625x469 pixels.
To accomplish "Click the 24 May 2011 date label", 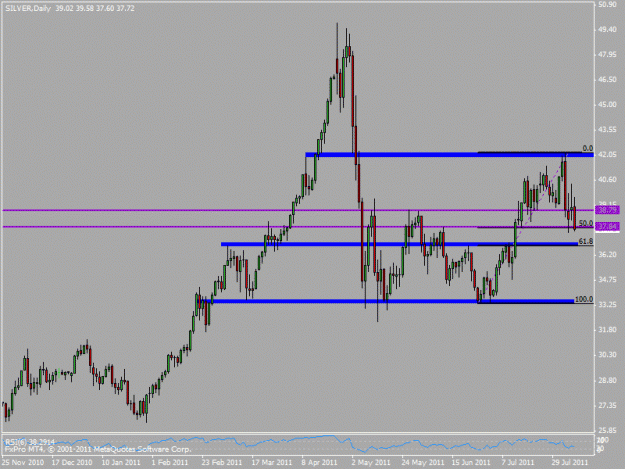I will pos(423,463).
